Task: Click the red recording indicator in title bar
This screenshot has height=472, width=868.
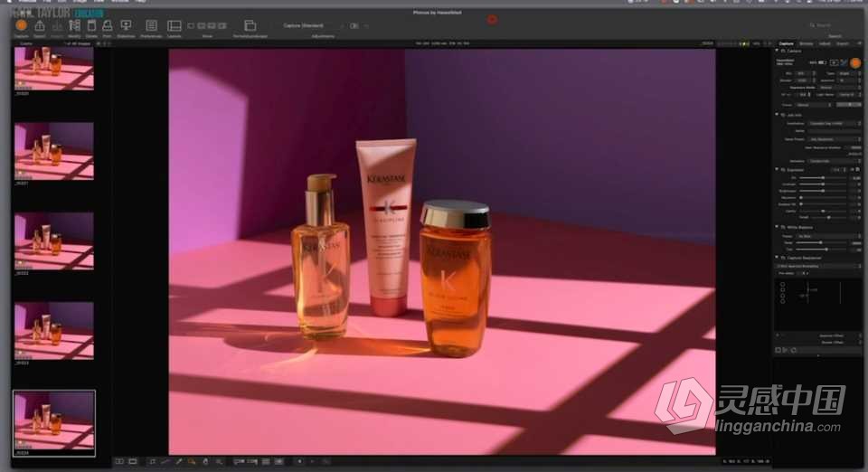Action: coord(492,19)
